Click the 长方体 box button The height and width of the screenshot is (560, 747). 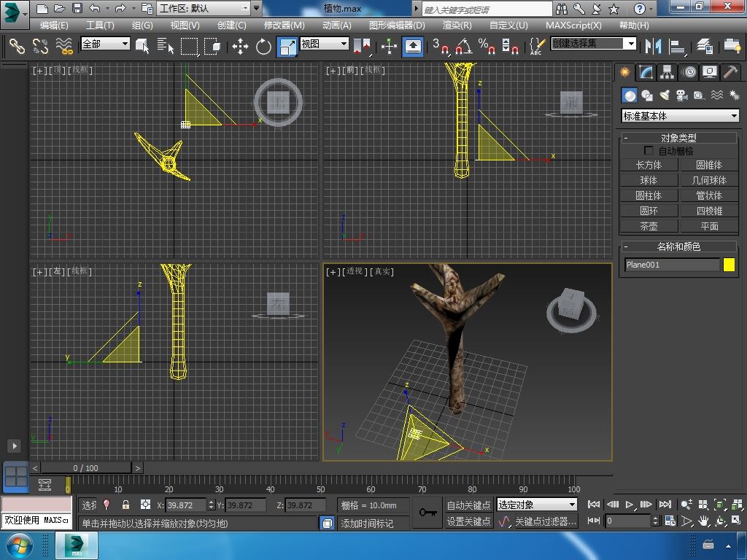(649, 166)
